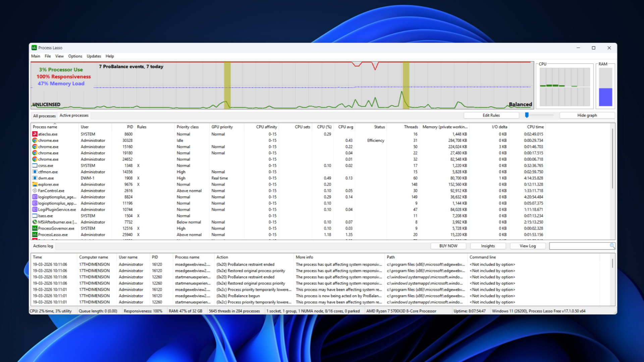Click the FanControl.exe fan icon
Viewport: 644px width, 362px height.
coord(35,191)
